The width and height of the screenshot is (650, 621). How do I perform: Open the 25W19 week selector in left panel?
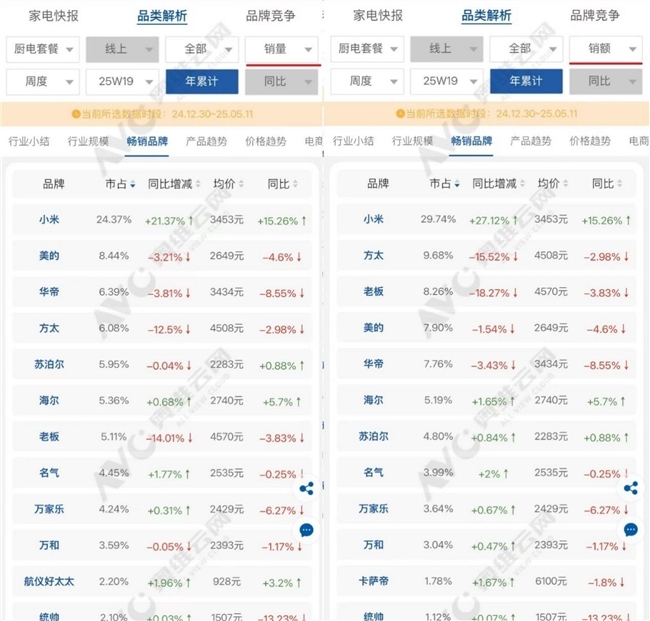click(121, 81)
